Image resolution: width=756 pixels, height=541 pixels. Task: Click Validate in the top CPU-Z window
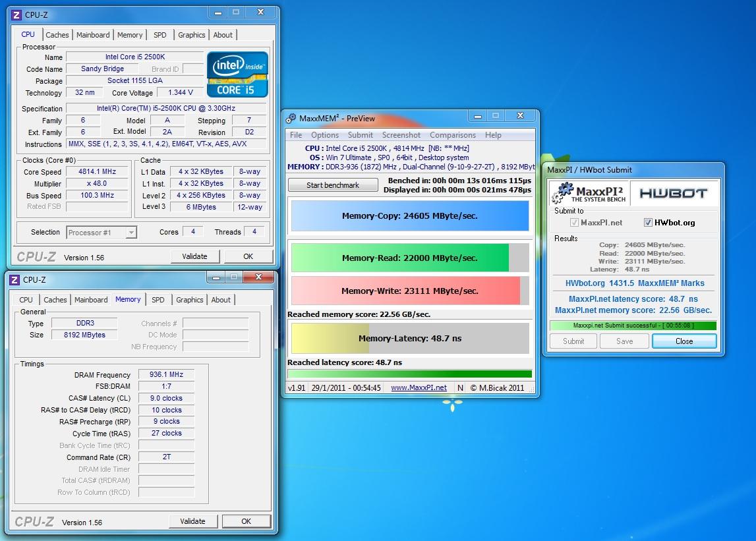[x=195, y=256]
